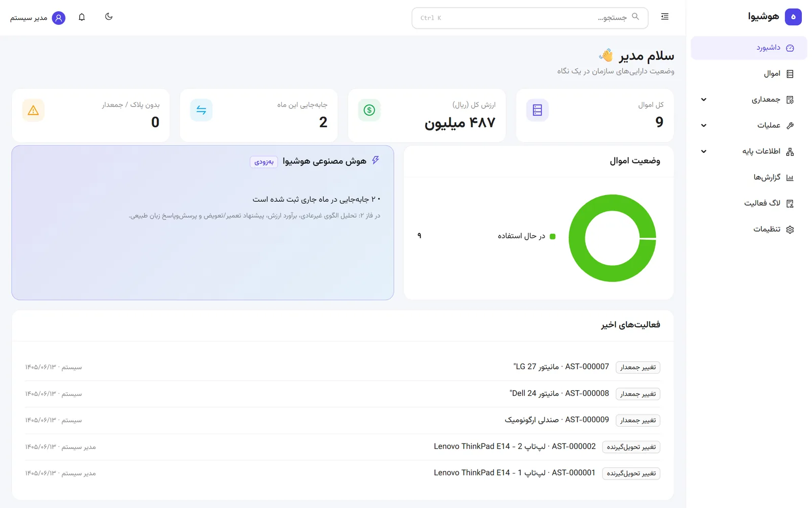Collapse sidebar with menu fold icon
The image size is (812, 508).
click(x=665, y=17)
